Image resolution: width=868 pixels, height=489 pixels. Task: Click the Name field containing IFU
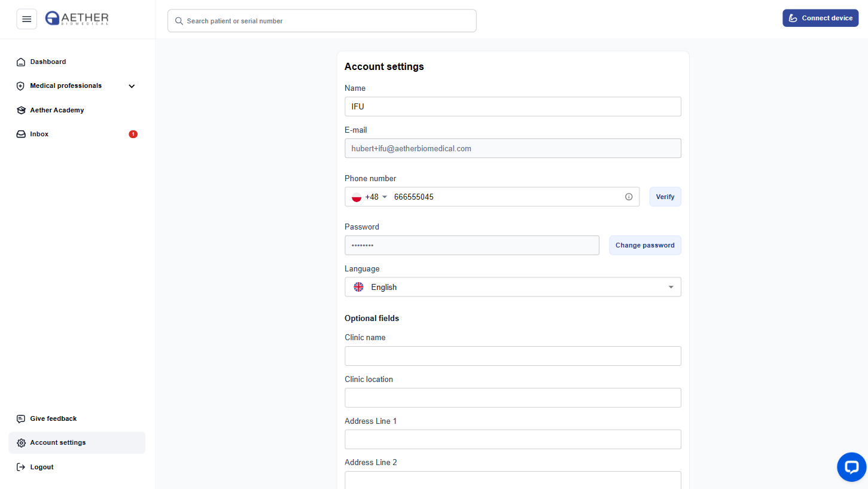[513, 106]
